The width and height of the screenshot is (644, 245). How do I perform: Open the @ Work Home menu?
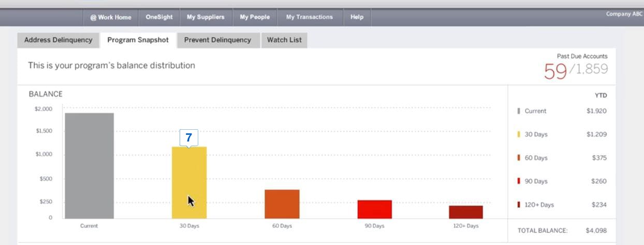(110, 17)
